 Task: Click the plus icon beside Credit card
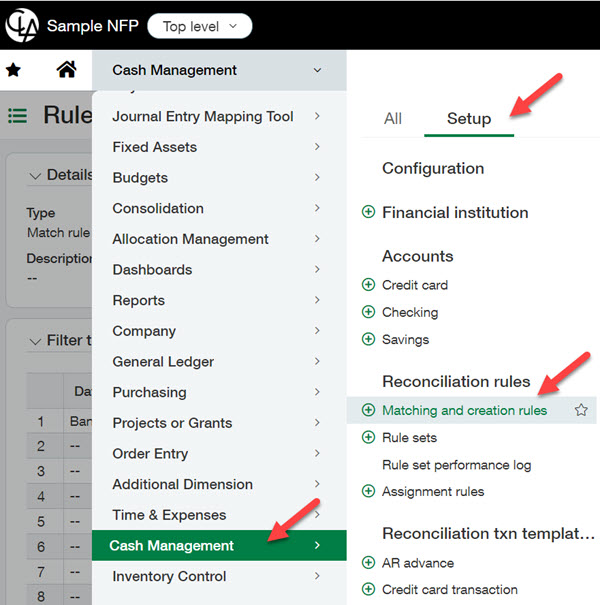coord(368,285)
